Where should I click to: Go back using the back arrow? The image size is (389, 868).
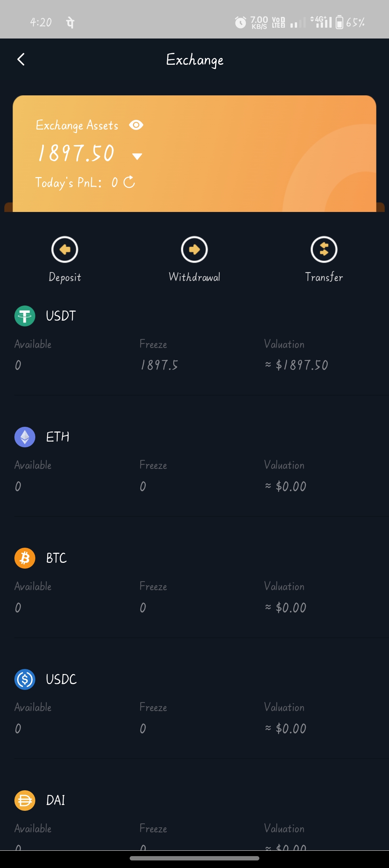pyautogui.click(x=21, y=59)
